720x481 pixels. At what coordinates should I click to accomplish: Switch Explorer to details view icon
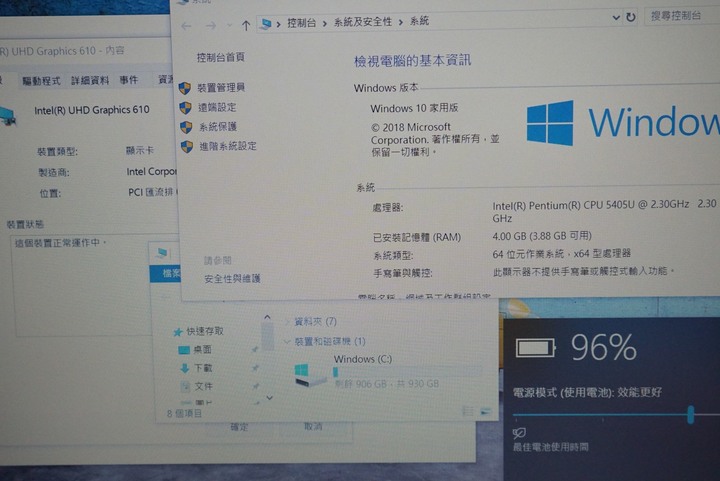(x=468, y=411)
